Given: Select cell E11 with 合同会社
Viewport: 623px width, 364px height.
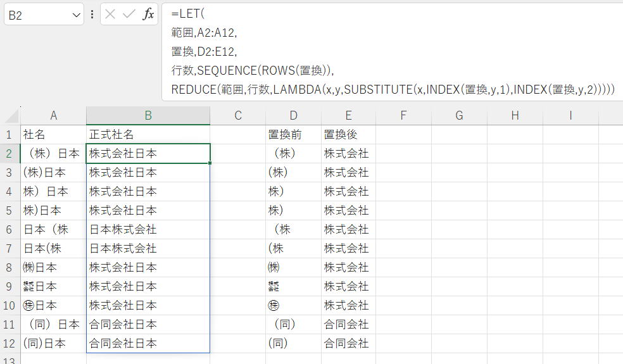Looking at the screenshot, I should point(348,325).
